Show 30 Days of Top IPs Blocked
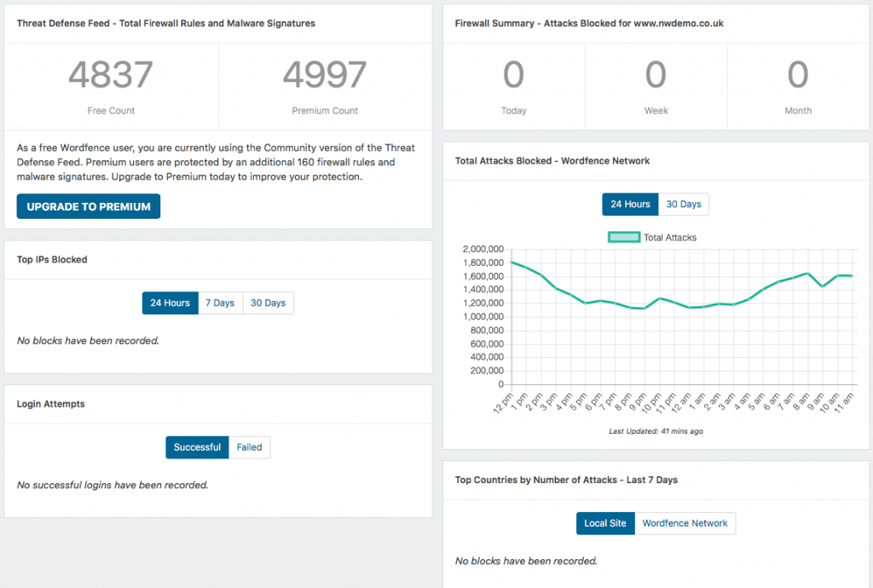The image size is (873, 588). tap(269, 303)
